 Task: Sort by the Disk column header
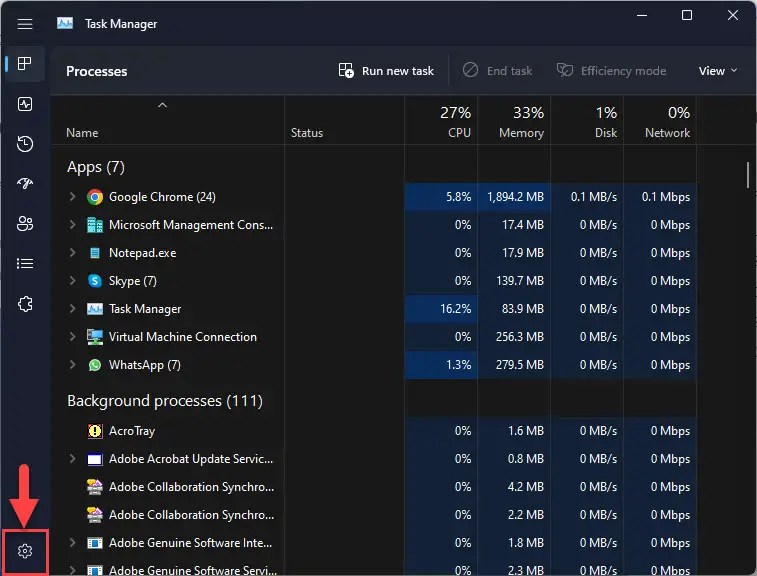click(587, 122)
